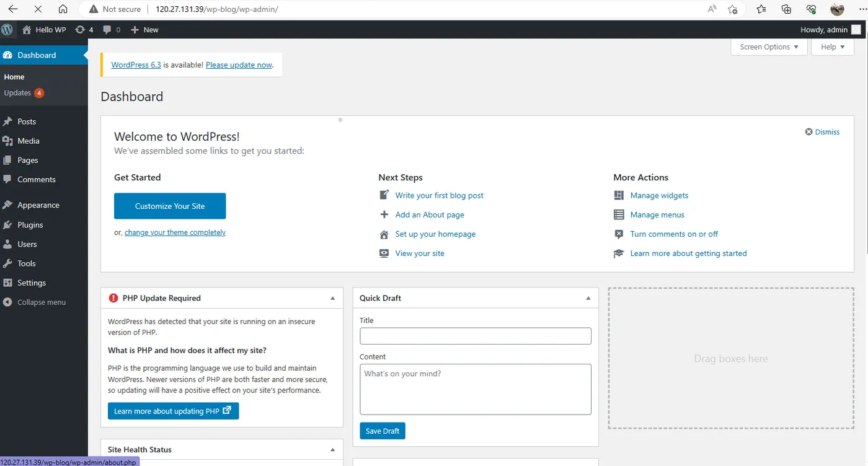Go to Dashboard in sidebar
Image resolution: width=868 pixels, height=466 pixels.
(x=44, y=55)
